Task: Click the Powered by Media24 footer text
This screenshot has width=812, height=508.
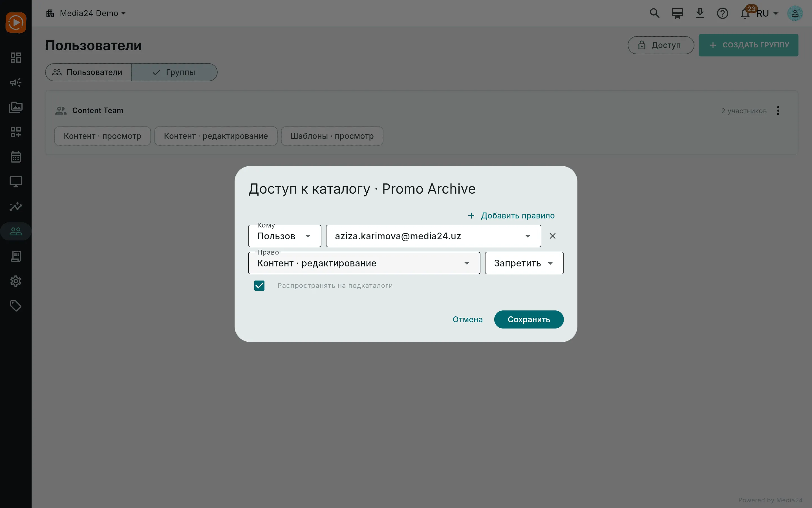Action: [770, 500]
